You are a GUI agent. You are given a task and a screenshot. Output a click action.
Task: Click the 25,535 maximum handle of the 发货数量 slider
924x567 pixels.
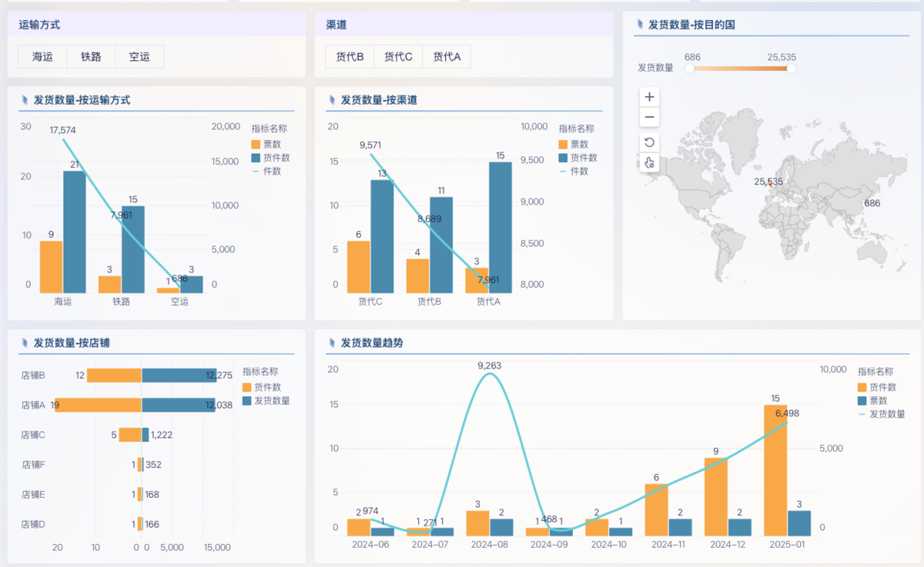click(x=791, y=68)
